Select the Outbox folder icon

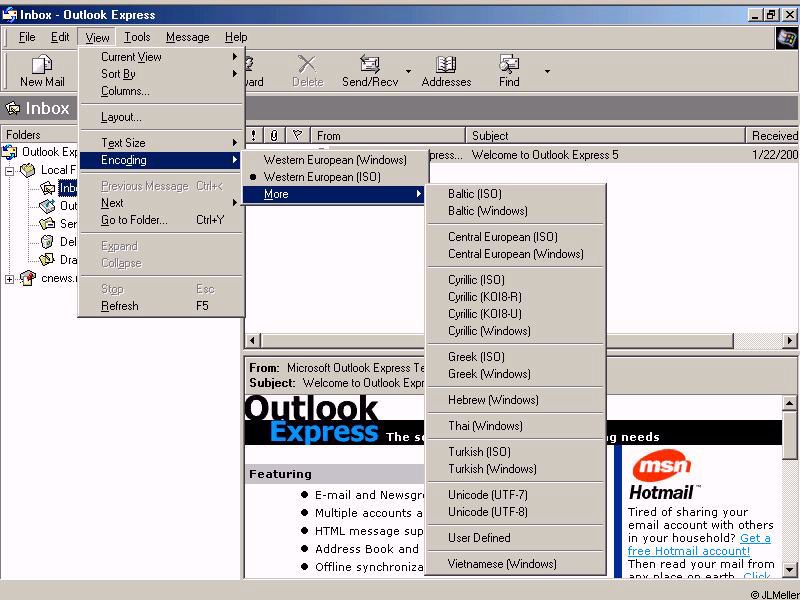click(47, 206)
